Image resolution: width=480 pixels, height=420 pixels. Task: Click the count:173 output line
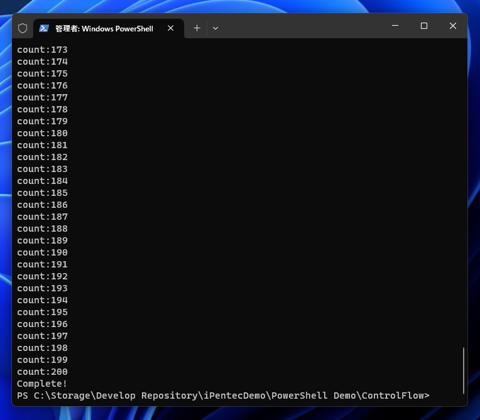coord(42,50)
